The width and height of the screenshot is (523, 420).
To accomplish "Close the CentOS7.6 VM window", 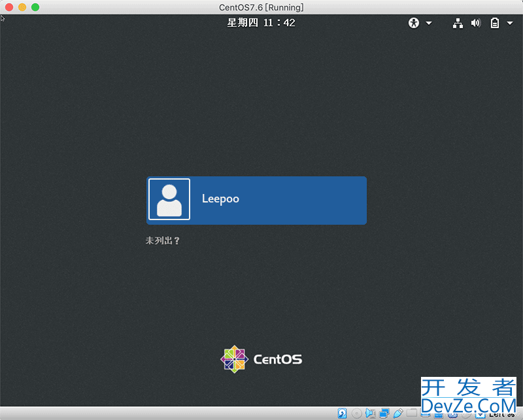I will (9, 7).
